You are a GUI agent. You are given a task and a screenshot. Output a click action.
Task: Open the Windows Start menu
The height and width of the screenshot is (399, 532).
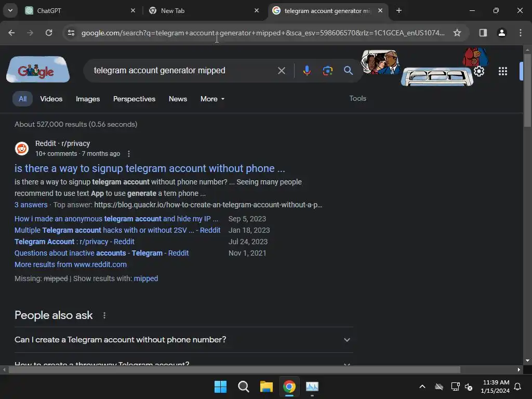pos(220,387)
